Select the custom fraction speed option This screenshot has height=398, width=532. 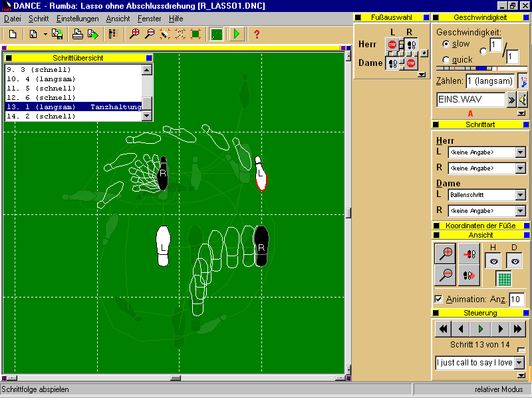[483, 51]
